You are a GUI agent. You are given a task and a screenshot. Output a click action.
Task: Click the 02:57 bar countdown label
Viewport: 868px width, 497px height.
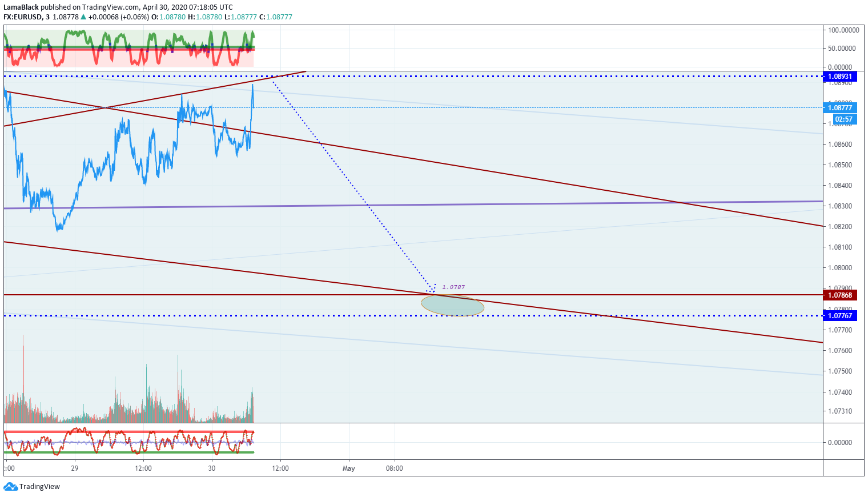pyautogui.click(x=843, y=119)
